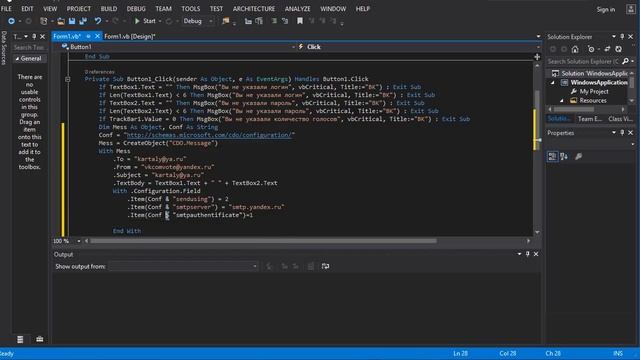The image size is (640, 360).
Task: Toggle auto hide pin on Output panel
Action: click(528, 254)
